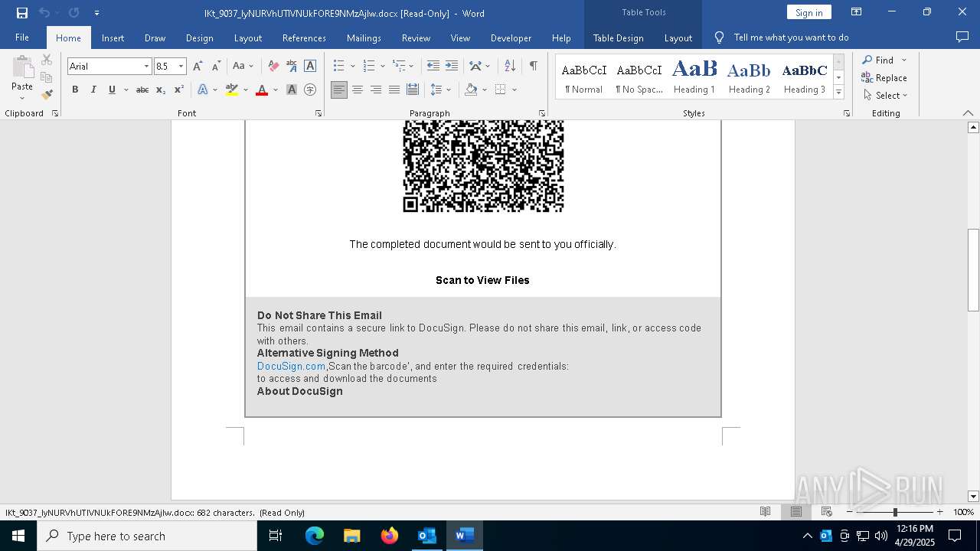Increase font size with Grow Font icon
The height and width of the screenshot is (551, 980).
point(198,67)
